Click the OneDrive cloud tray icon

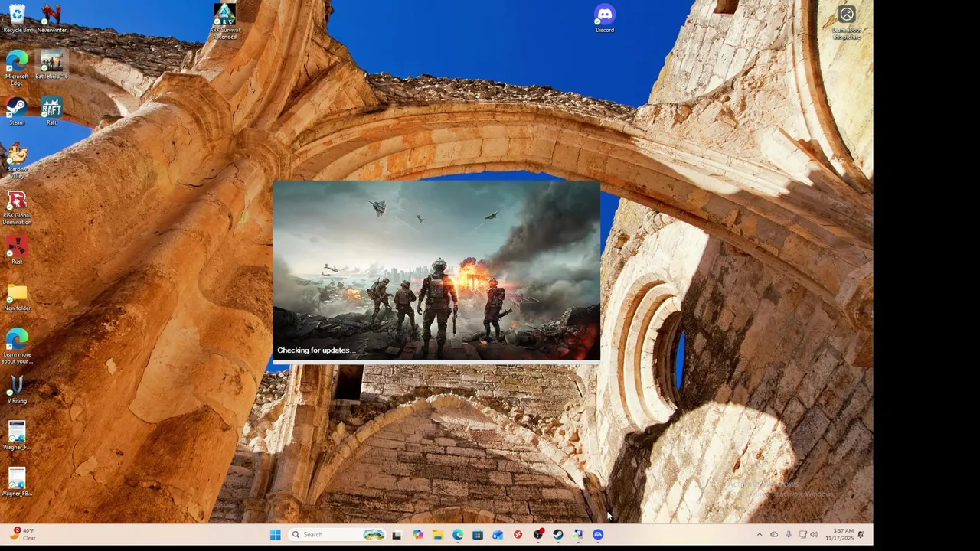(774, 534)
